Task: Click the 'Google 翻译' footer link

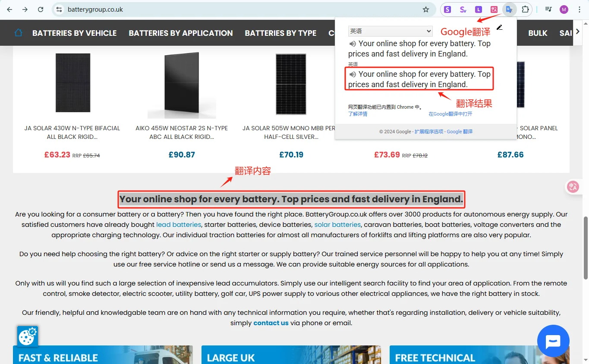Action: [460, 132]
